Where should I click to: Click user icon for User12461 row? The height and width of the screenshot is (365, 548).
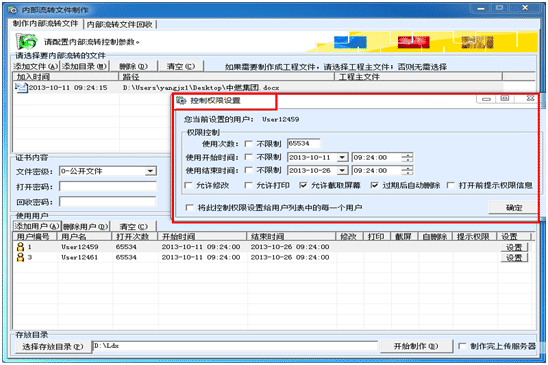pos(20,257)
